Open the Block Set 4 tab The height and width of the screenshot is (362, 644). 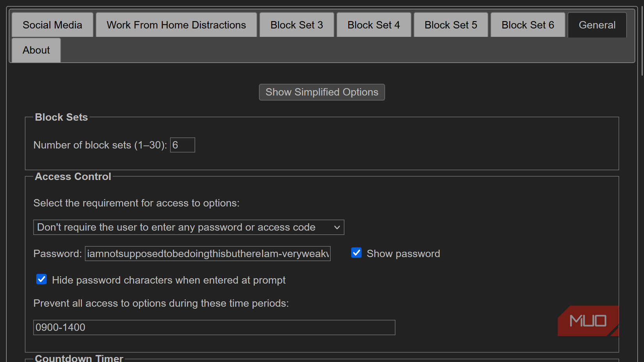coord(374,25)
